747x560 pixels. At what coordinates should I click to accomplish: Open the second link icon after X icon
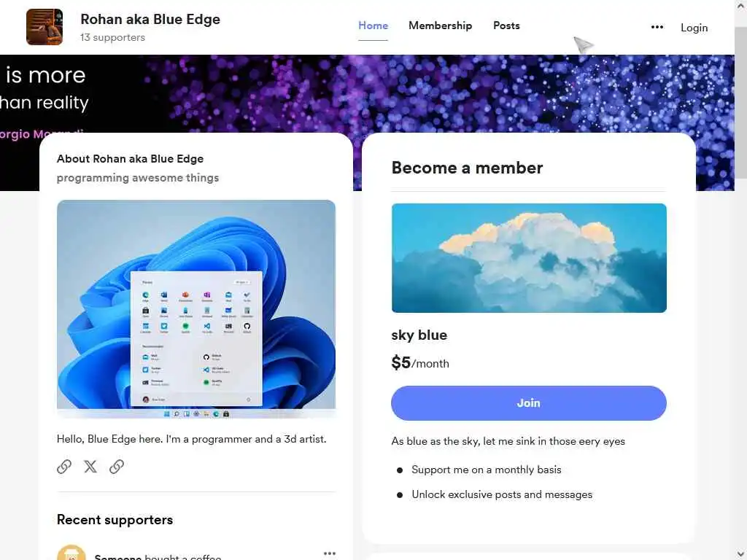pyautogui.click(x=117, y=467)
